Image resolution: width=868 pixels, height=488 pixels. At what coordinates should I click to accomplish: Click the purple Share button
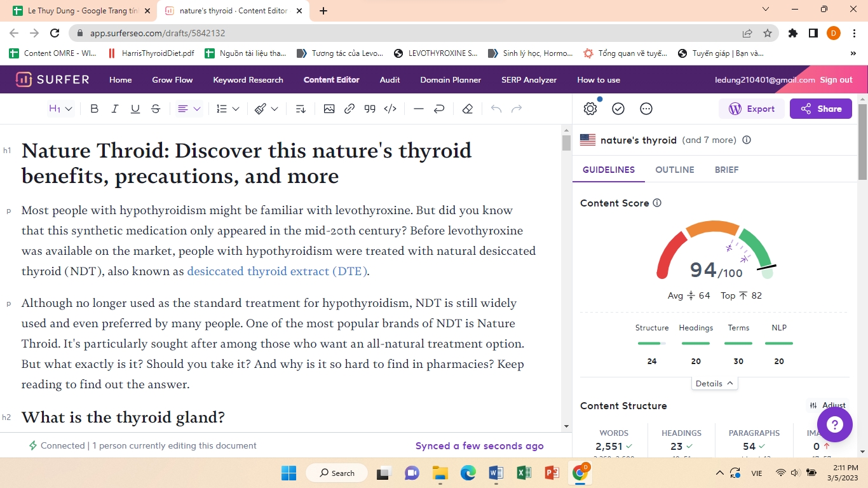pos(821,109)
